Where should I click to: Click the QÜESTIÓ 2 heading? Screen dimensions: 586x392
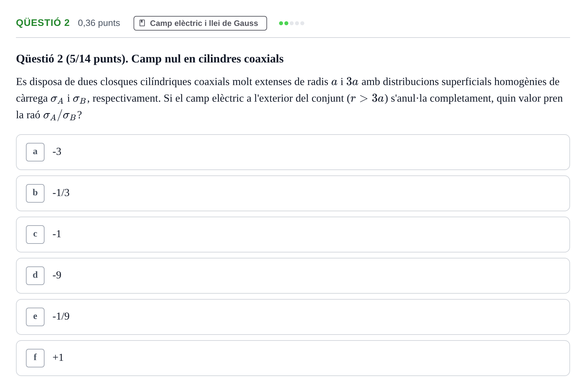(43, 23)
